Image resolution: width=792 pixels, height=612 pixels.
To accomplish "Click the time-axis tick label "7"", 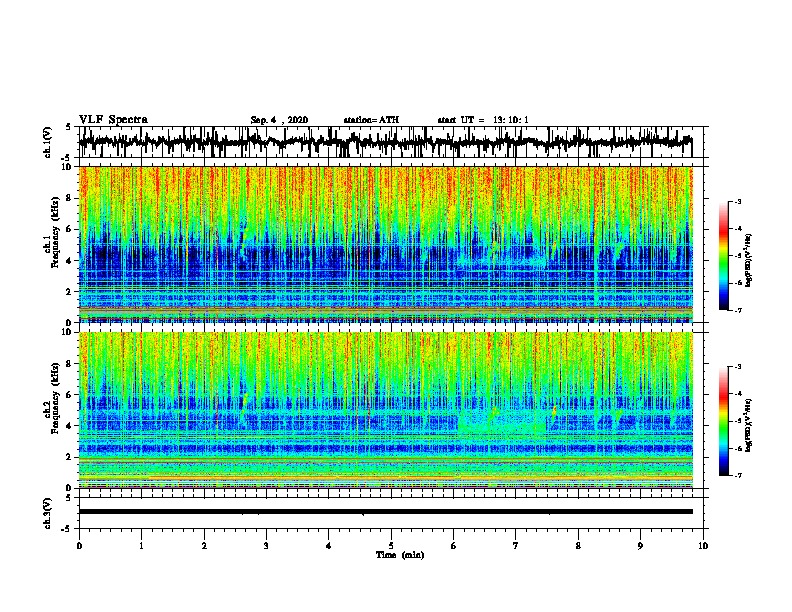I will (x=516, y=546).
